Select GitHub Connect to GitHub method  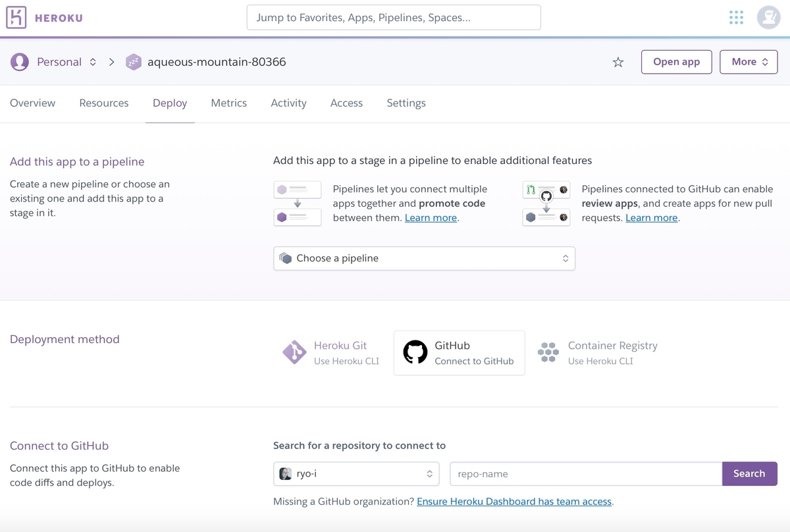tap(459, 353)
